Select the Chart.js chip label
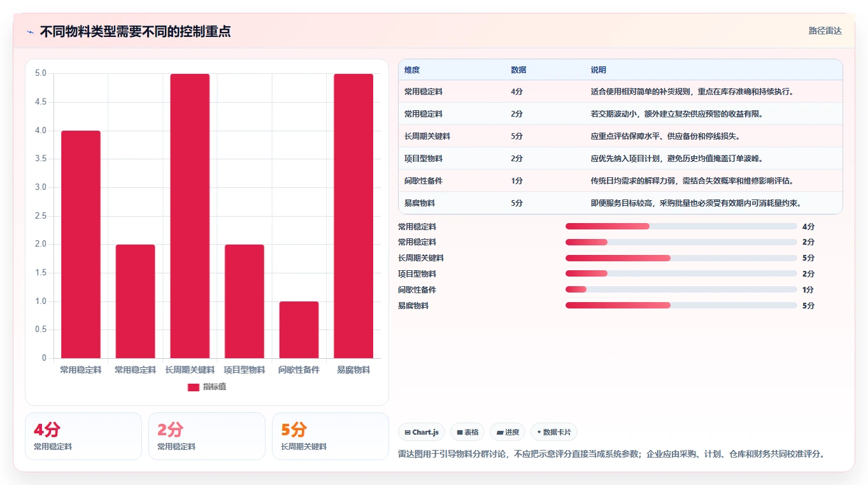 pyautogui.click(x=425, y=432)
